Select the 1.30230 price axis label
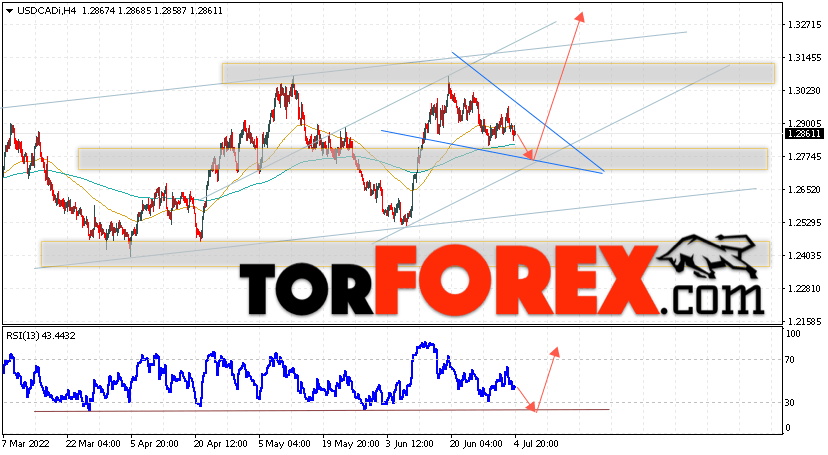 [x=805, y=91]
